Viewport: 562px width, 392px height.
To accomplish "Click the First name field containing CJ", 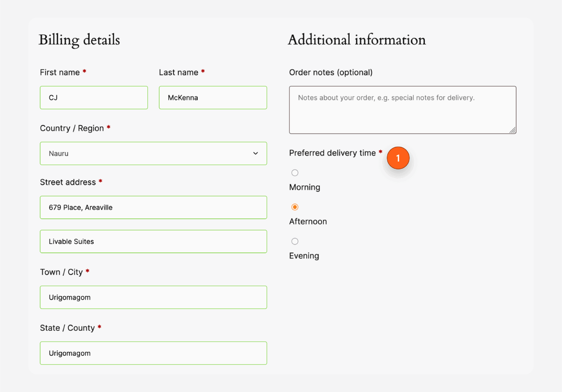I will [x=94, y=98].
